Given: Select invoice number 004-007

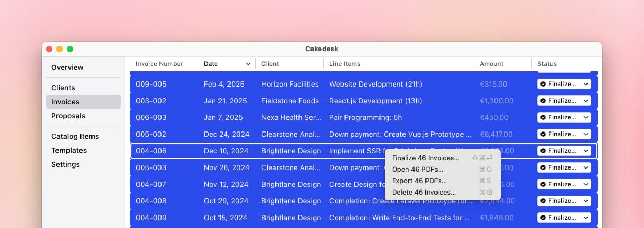Looking at the screenshot, I should (151, 184).
